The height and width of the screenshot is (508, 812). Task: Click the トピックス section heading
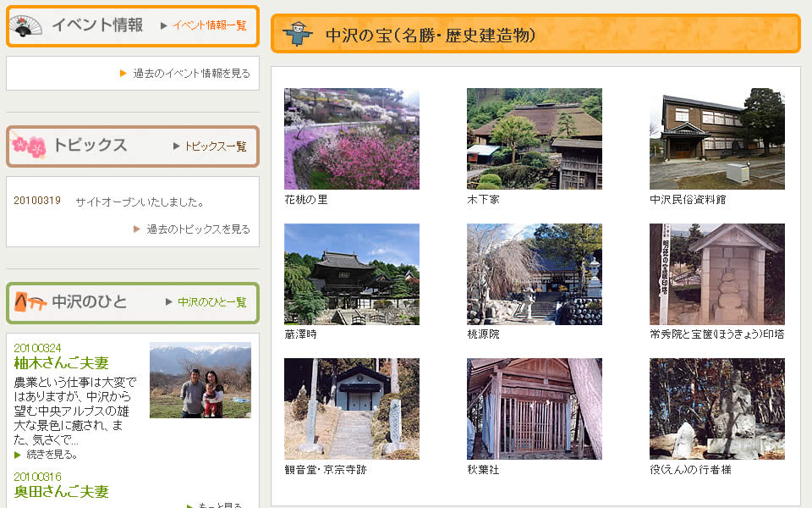point(91,145)
